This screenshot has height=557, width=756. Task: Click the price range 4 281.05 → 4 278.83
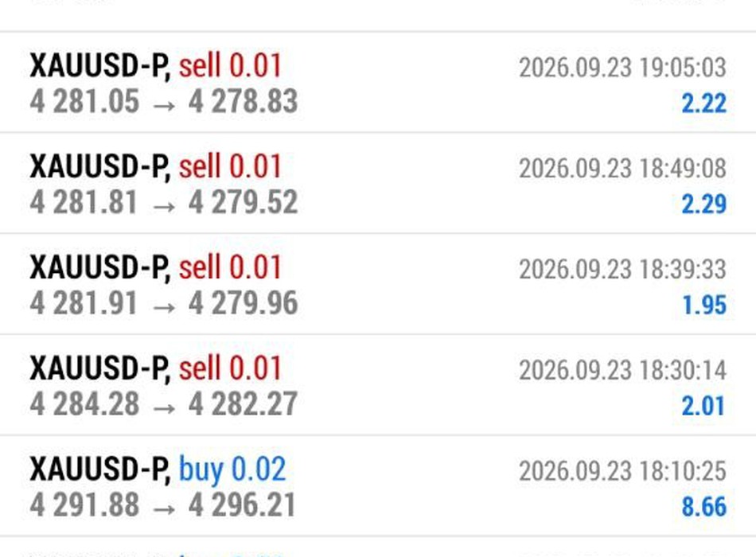point(164,101)
